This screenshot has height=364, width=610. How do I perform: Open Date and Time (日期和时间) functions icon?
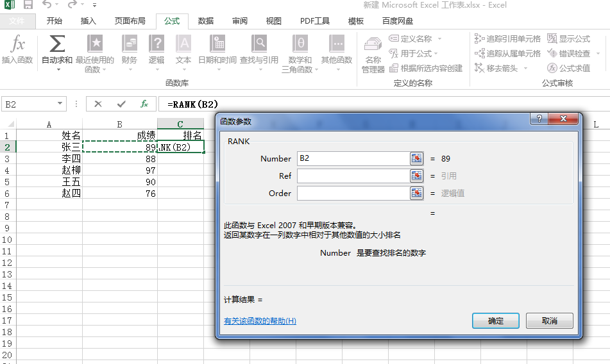click(x=217, y=44)
